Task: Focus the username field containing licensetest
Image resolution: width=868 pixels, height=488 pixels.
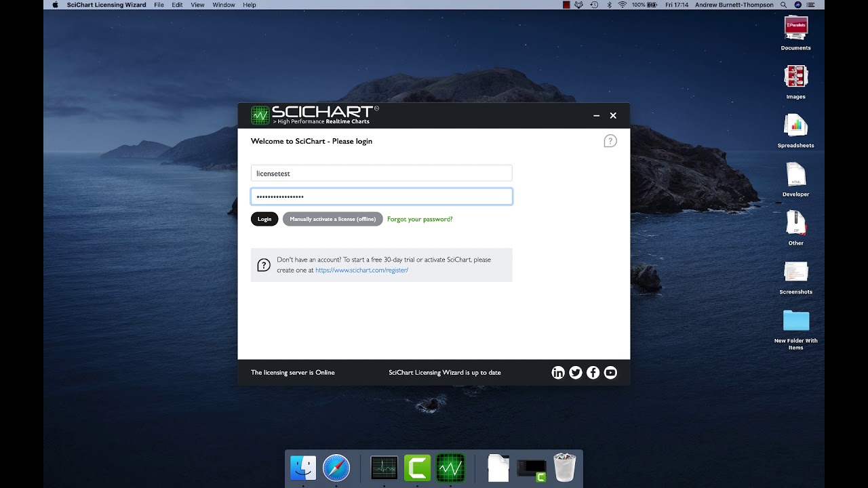Action: [382, 174]
